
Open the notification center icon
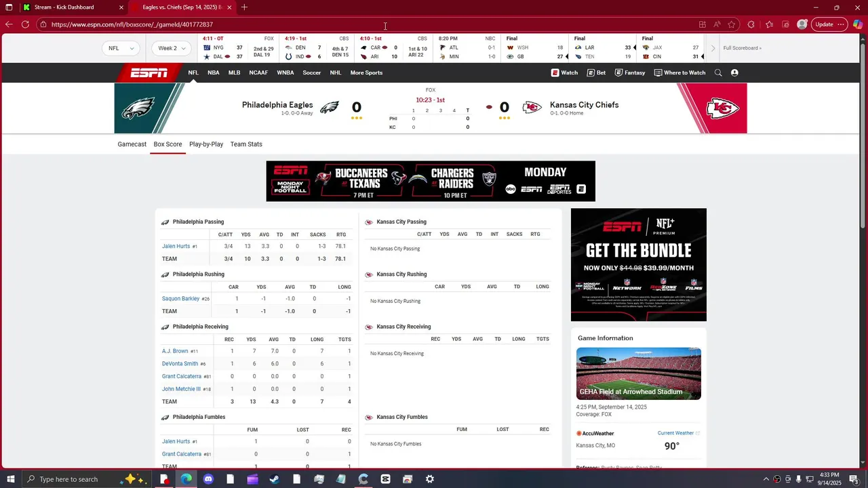click(854, 479)
